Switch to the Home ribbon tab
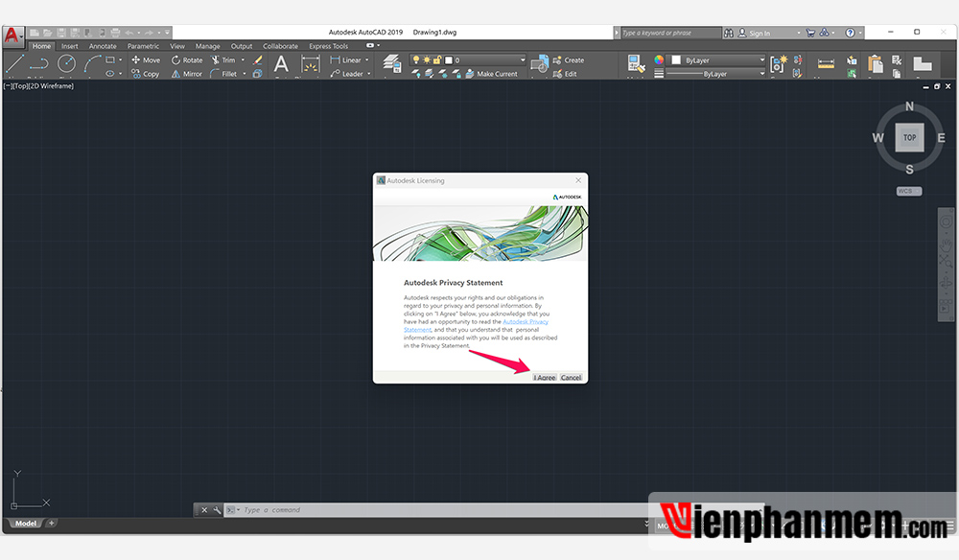Image resolution: width=959 pixels, height=560 pixels. 41,46
